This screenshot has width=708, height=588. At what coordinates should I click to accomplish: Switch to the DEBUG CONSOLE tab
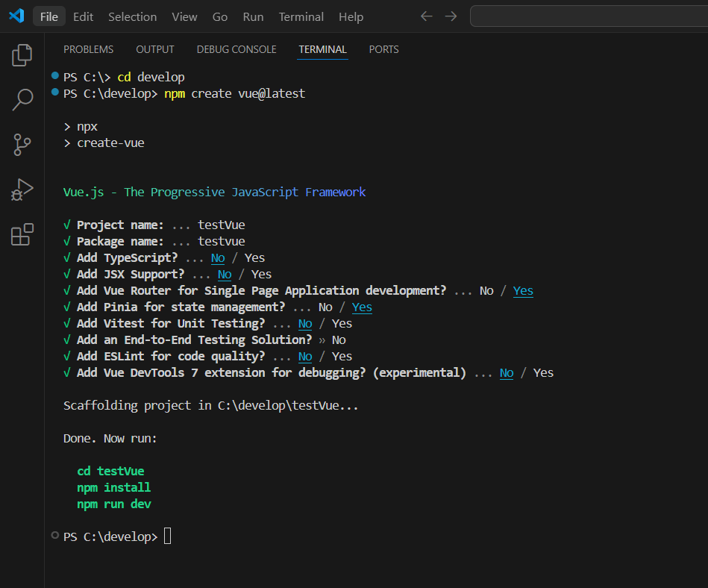(236, 49)
